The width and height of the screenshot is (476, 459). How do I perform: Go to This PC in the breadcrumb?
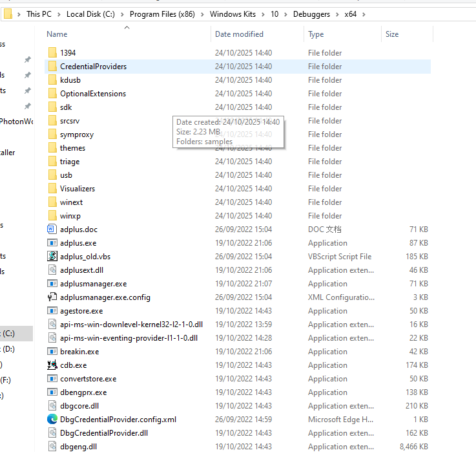click(39, 14)
